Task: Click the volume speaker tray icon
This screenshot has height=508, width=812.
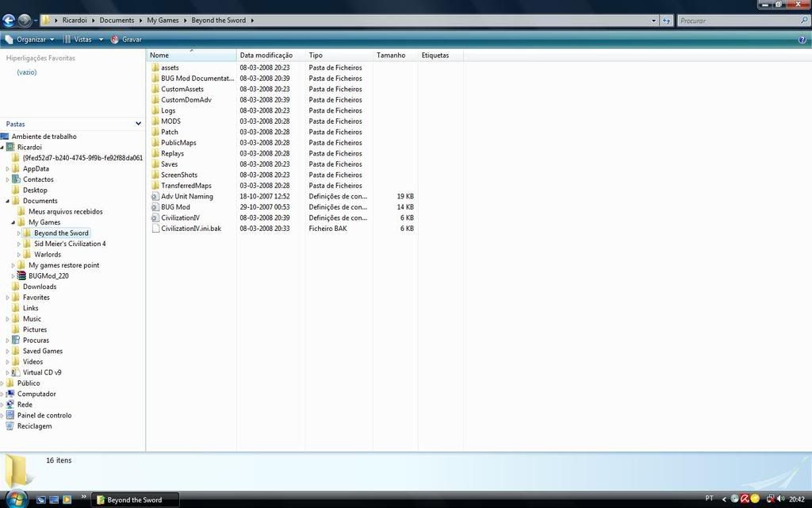Action: click(781, 498)
